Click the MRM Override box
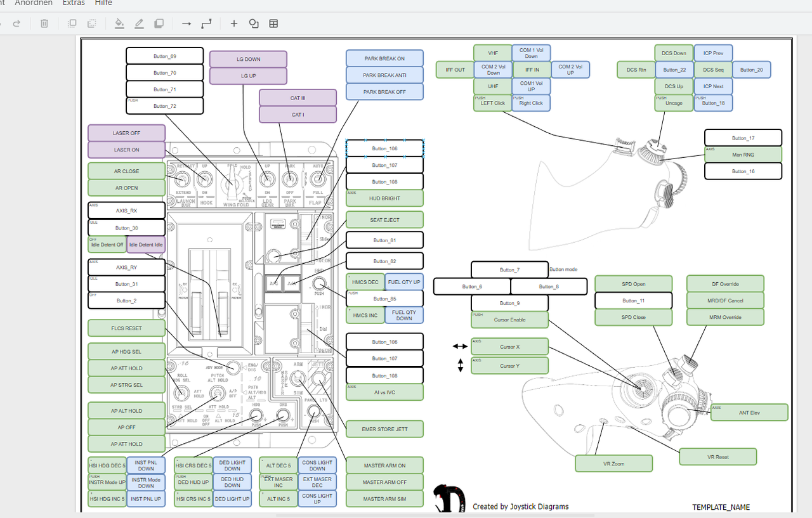812x518 pixels. [x=725, y=317]
